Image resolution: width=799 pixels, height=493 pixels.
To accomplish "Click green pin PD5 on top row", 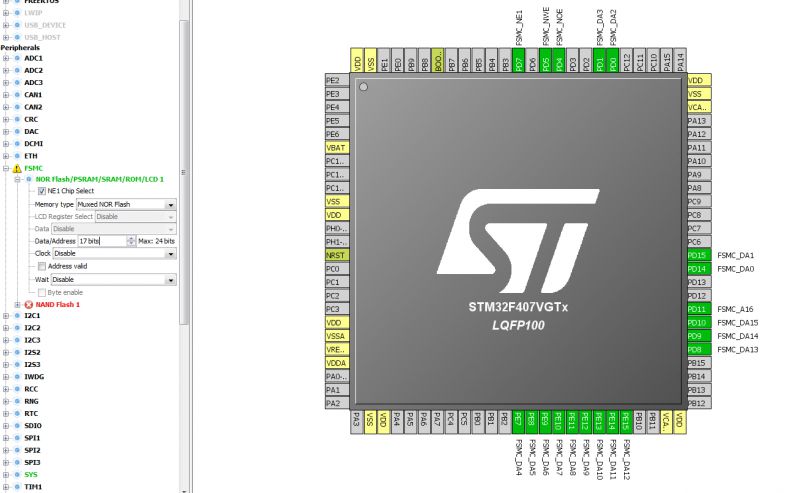I will [545, 61].
